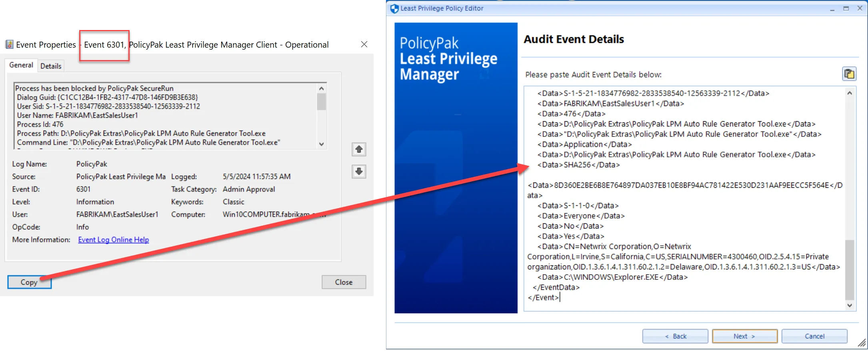
Task: Click the Back button in wizard
Action: (675, 336)
